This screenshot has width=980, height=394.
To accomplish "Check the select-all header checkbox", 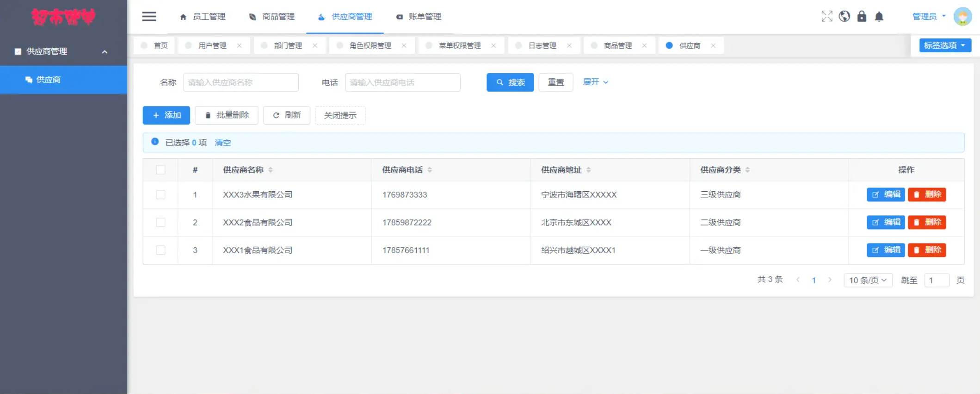I will click(x=160, y=170).
